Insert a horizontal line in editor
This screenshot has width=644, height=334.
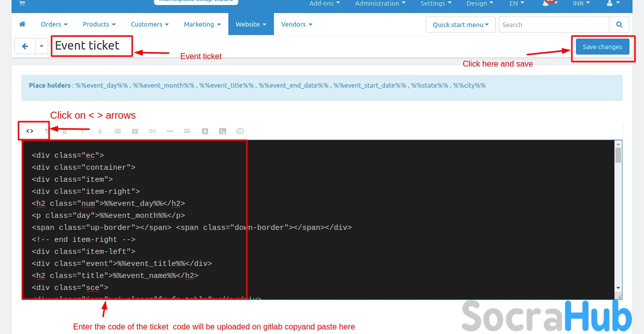coord(170,131)
